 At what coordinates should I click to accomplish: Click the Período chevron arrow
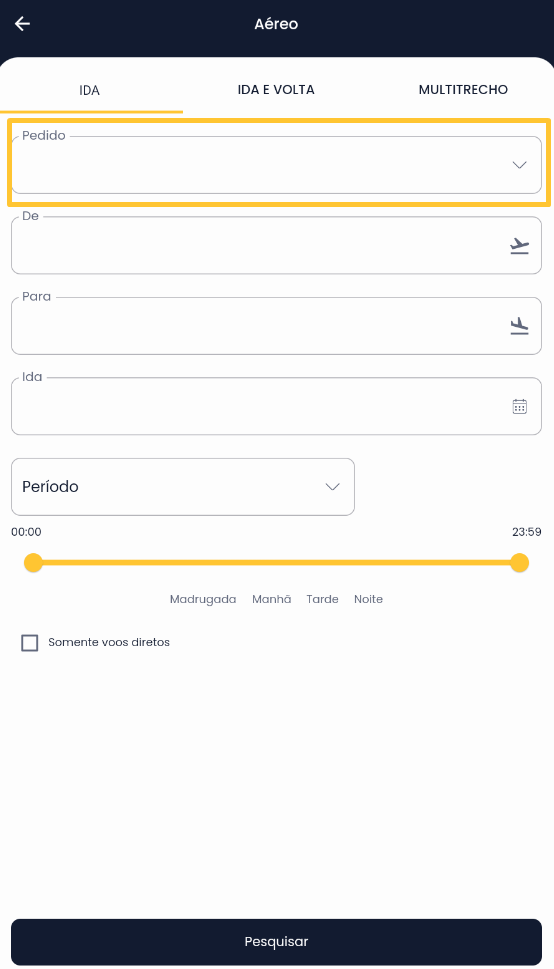(333, 487)
